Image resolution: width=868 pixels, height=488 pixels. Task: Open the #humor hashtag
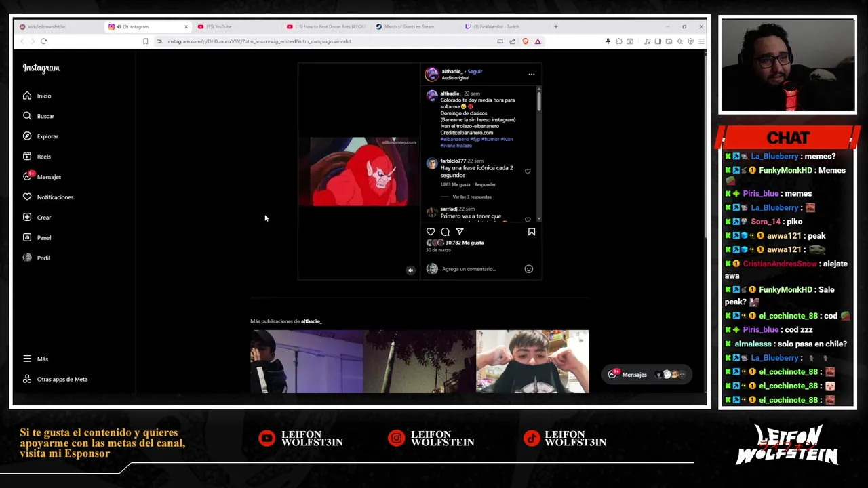[491, 139]
